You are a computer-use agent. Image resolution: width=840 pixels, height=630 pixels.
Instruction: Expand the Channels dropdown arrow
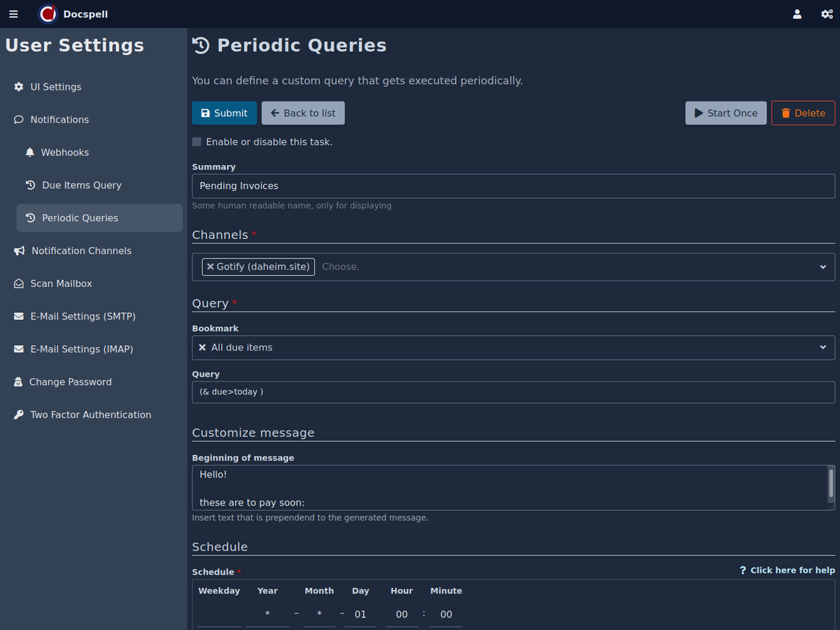[x=822, y=267]
